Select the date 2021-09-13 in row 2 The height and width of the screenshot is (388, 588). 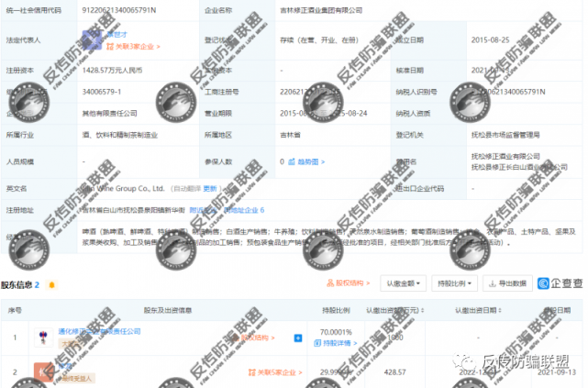point(557,372)
